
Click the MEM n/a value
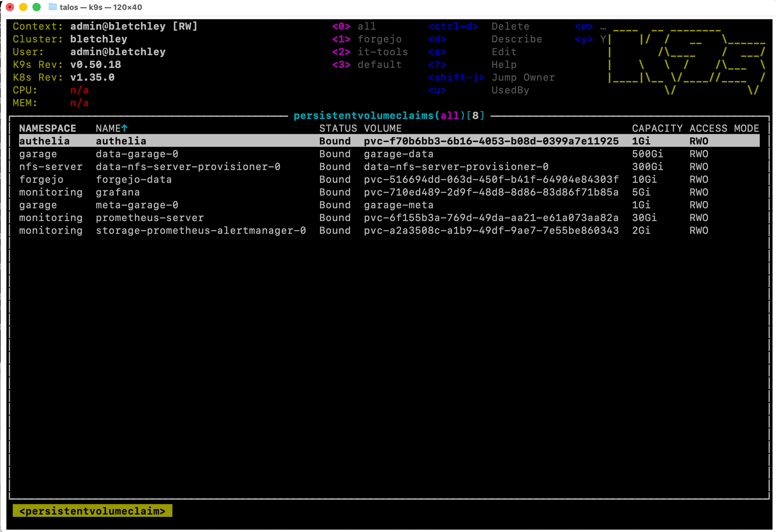(x=80, y=103)
